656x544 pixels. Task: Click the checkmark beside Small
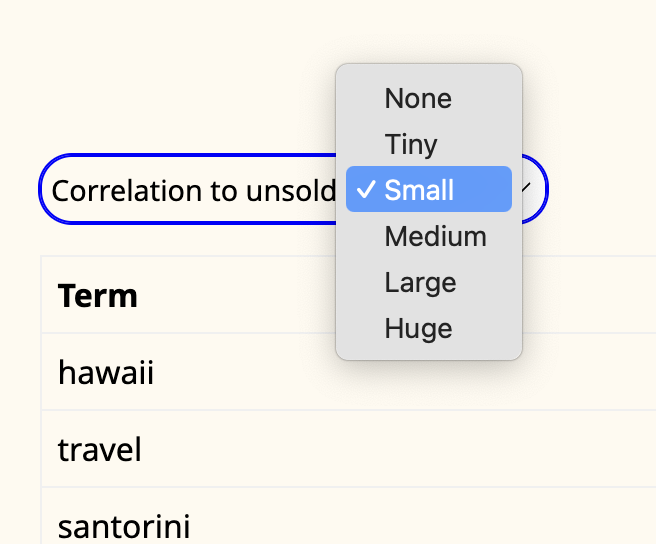[365, 190]
